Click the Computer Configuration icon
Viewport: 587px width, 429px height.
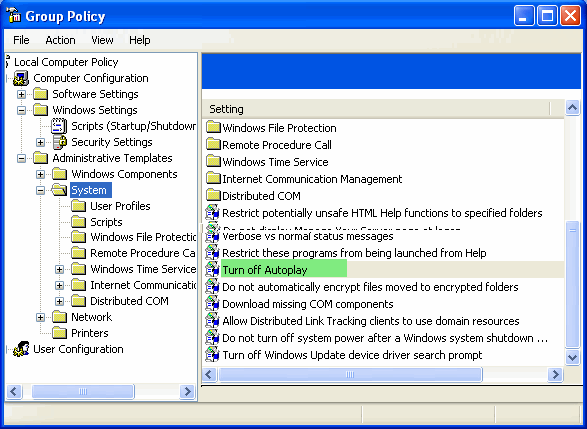(21, 78)
